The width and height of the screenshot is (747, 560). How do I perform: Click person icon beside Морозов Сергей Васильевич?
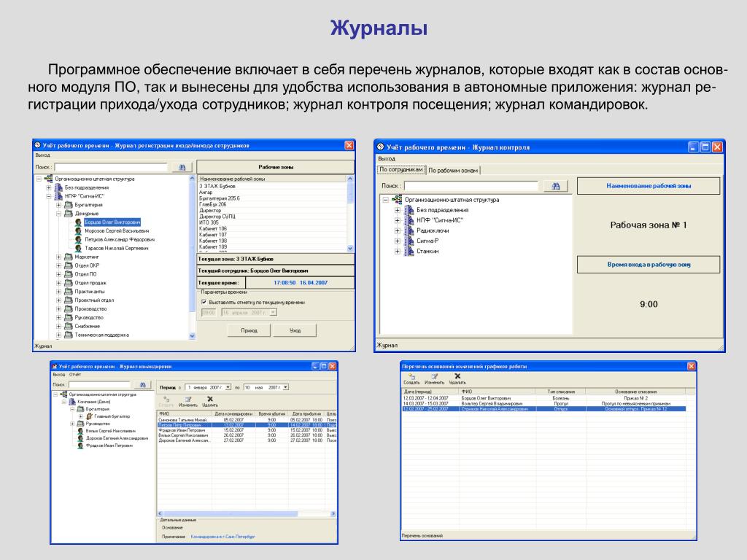click(79, 230)
